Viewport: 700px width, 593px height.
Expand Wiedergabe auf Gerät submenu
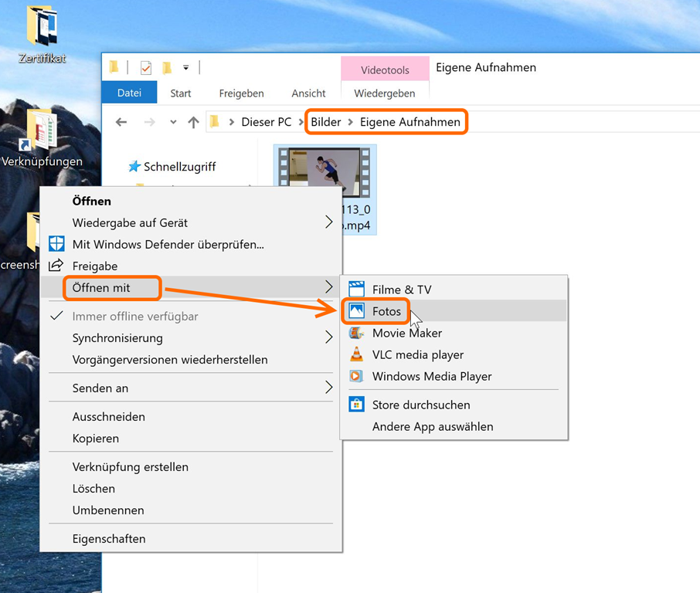328,222
